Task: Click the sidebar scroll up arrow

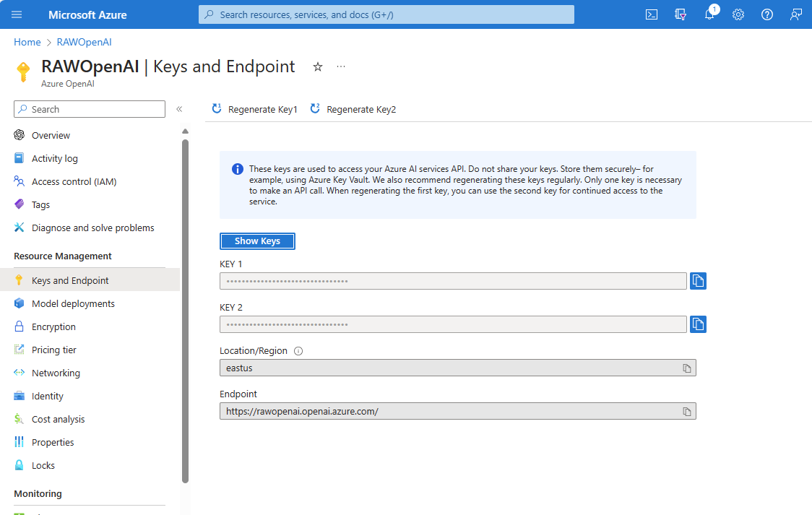Action: coord(186,131)
